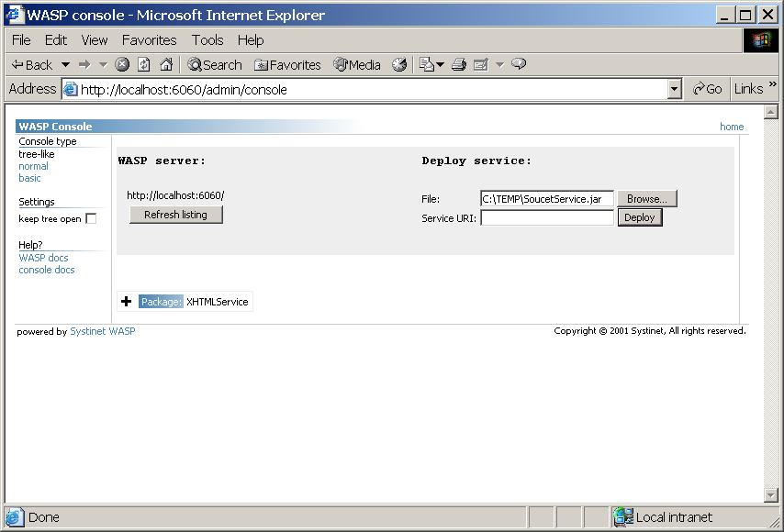This screenshot has width=784, height=532.
Task: Click the Stop loading icon
Action: coord(122,64)
